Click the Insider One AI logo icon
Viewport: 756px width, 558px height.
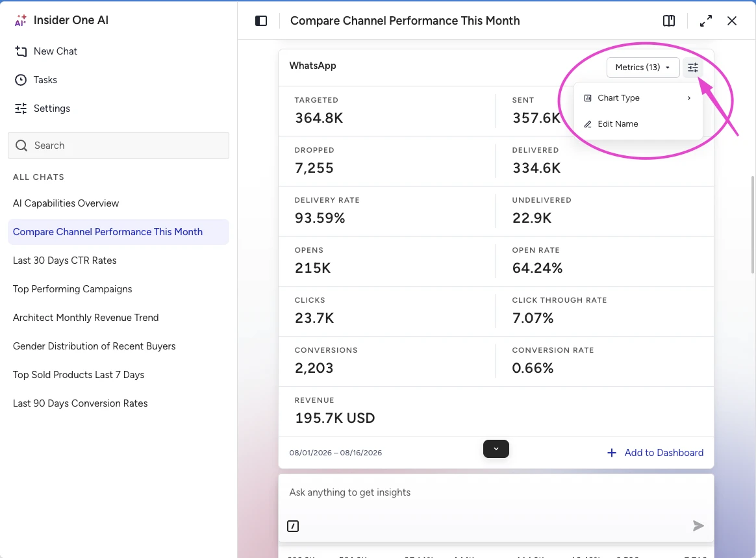tap(20, 20)
